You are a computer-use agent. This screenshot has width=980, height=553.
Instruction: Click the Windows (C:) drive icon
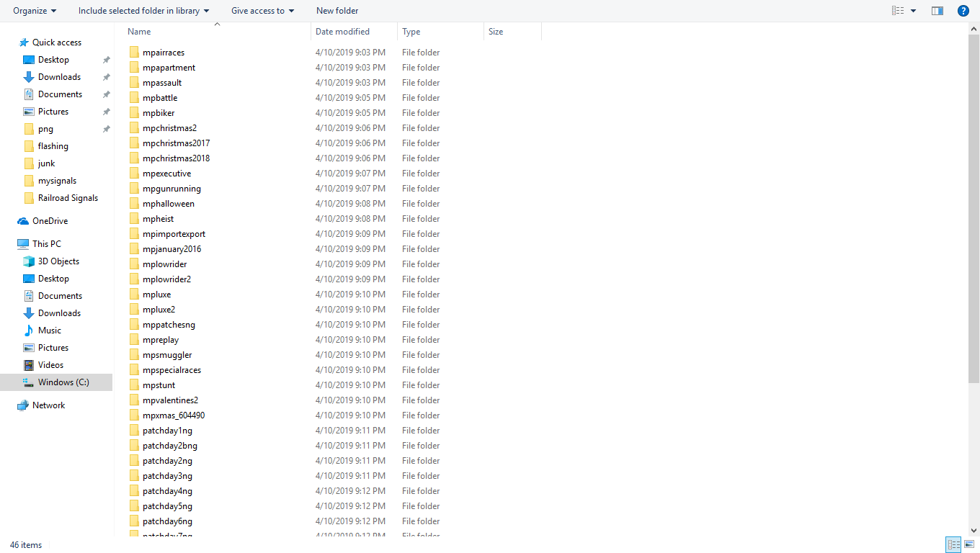coord(29,382)
